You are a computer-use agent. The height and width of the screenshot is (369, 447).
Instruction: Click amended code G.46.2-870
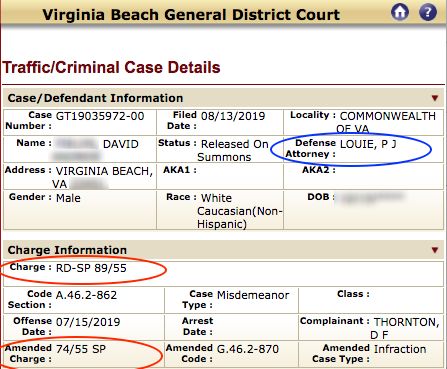[x=248, y=349]
